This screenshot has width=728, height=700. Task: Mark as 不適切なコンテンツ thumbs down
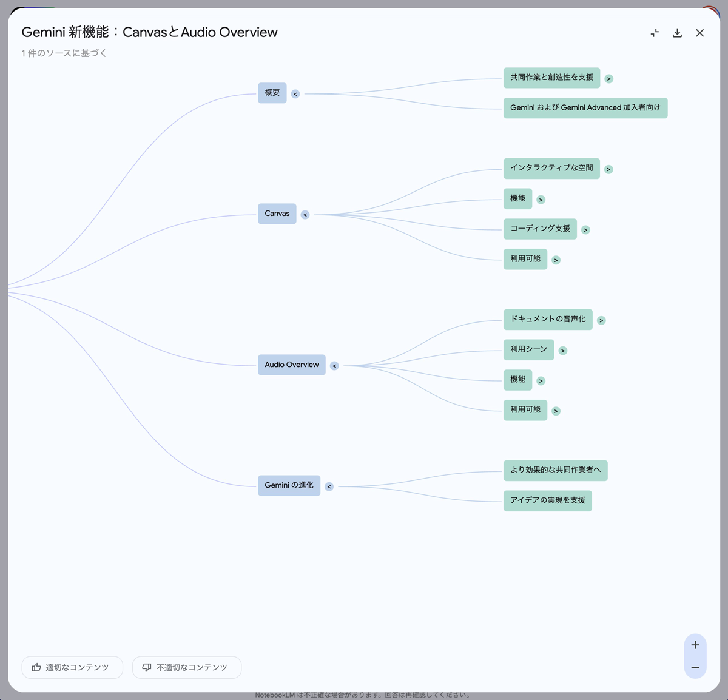click(x=187, y=667)
